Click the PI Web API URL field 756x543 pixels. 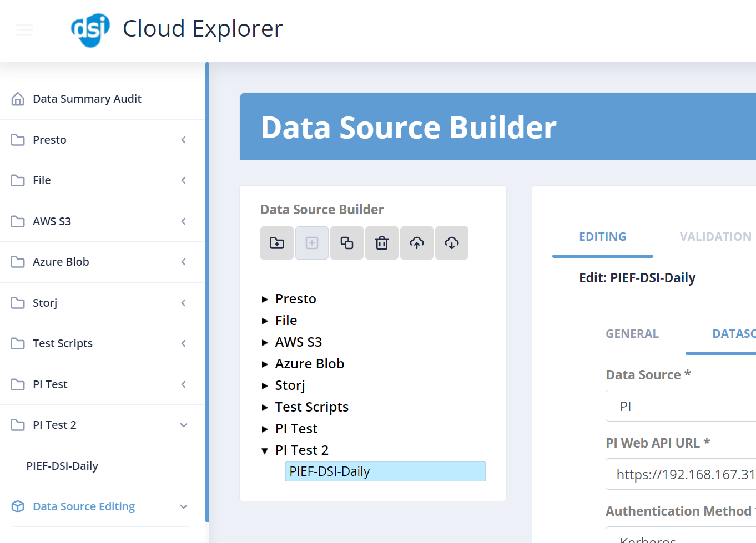[681, 474]
